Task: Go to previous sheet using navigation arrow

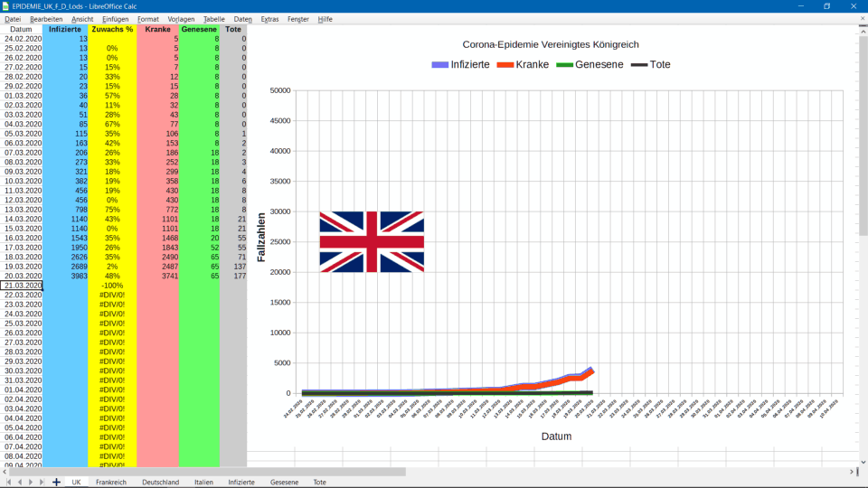Action: point(20,483)
